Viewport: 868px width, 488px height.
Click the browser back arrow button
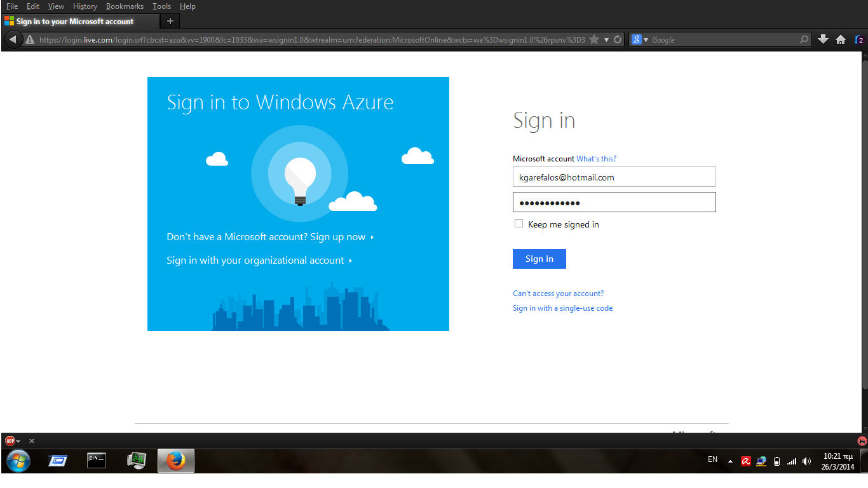point(12,39)
